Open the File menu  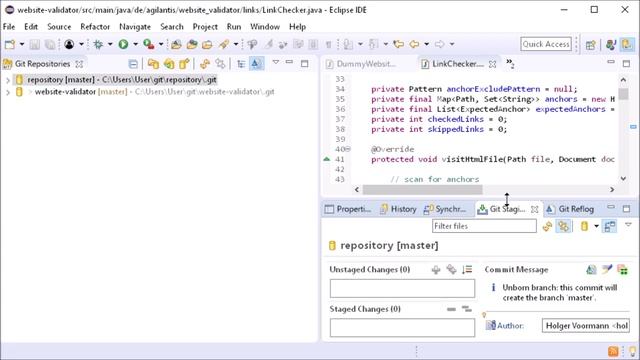tap(9, 27)
